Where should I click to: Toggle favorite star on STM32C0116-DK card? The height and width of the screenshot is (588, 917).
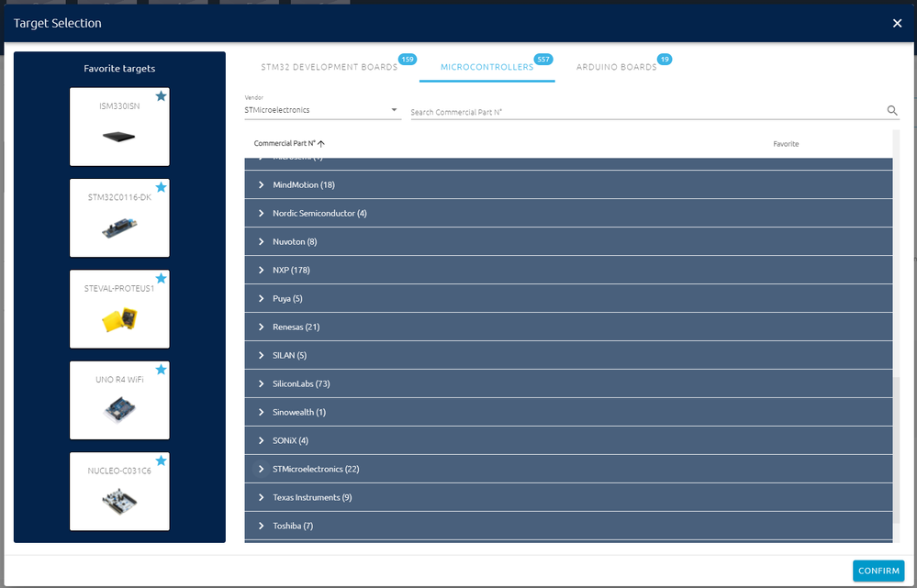(161, 187)
